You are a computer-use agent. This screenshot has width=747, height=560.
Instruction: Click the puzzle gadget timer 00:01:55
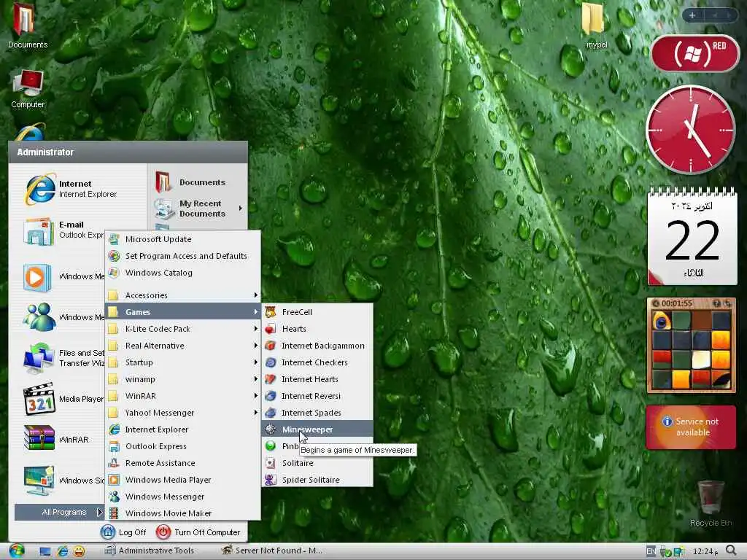(676, 303)
